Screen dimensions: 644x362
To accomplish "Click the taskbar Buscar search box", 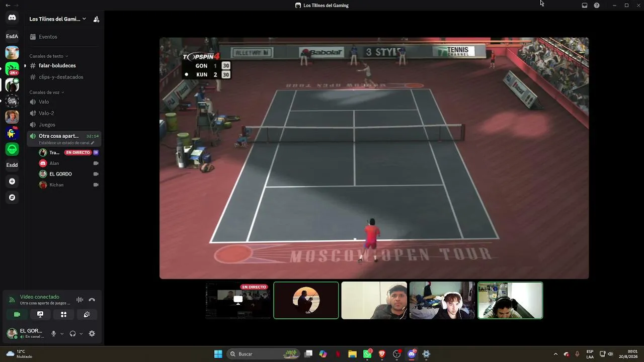I will coord(263,354).
